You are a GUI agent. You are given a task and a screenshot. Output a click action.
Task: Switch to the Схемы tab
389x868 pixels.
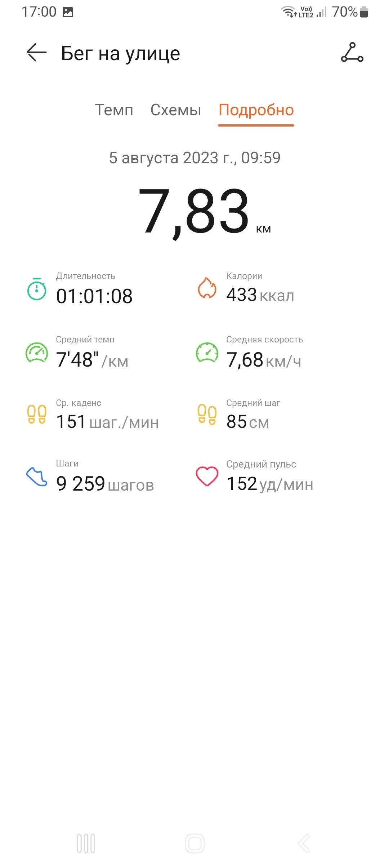coord(176,110)
